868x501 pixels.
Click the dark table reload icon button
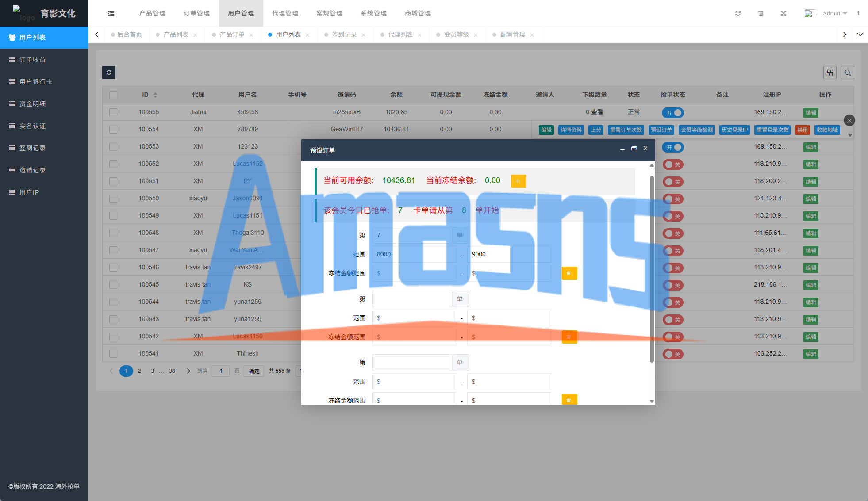tap(109, 73)
